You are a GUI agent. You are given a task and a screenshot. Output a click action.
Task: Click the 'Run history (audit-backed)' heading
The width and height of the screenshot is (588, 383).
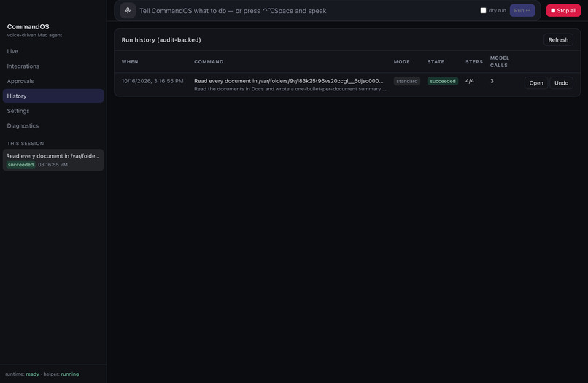point(161,40)
